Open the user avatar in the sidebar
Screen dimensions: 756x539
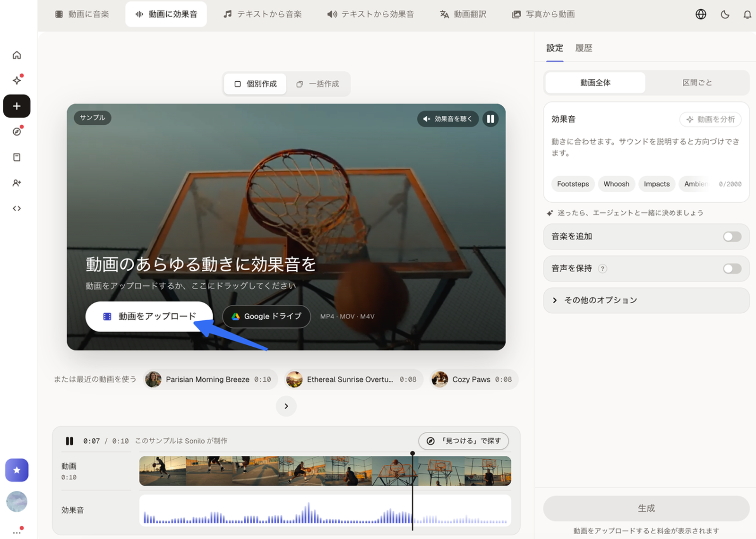[17, 502]
